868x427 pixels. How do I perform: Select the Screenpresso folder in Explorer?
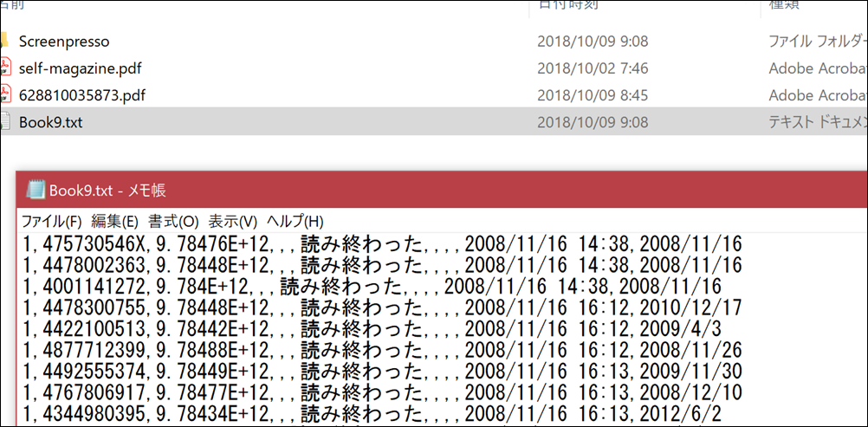tap(64, 42)
